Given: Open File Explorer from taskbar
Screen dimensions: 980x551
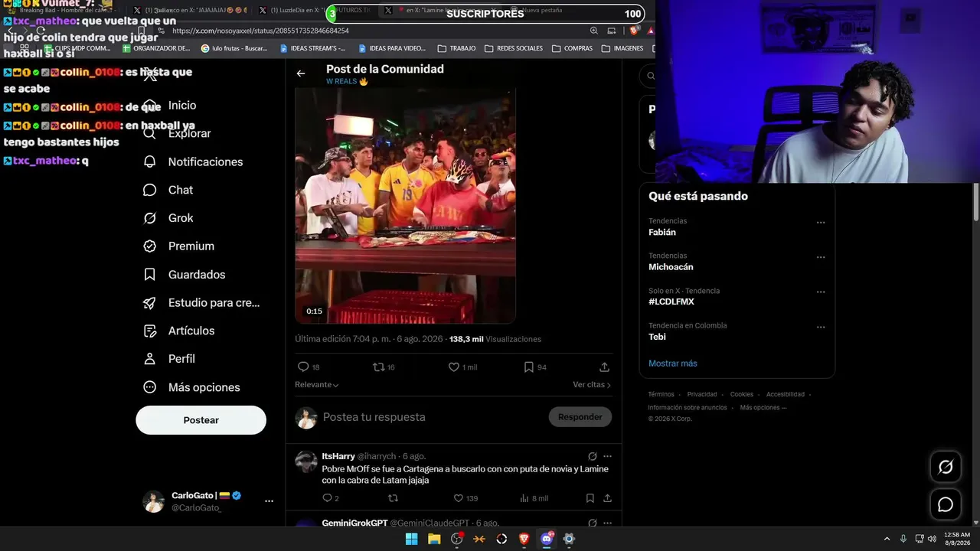Looking at the screenshot, I should 434,539.
